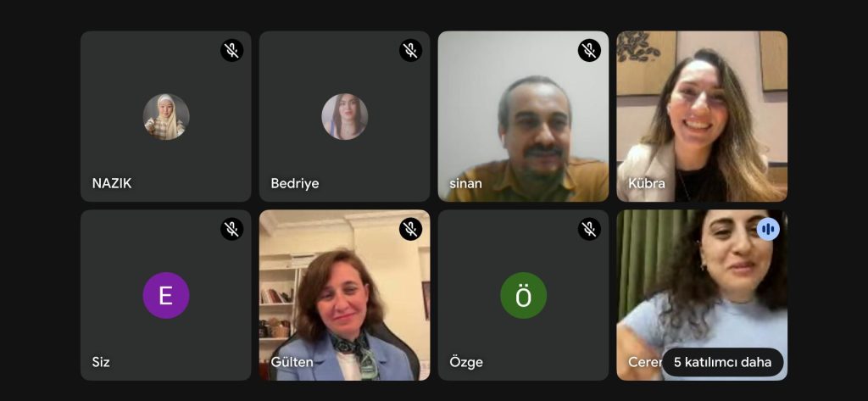Click the muted microphone icon on Bedriye's tile
Image resolution: width=868 pixels, height=401 pixels.
click(411, 50)
